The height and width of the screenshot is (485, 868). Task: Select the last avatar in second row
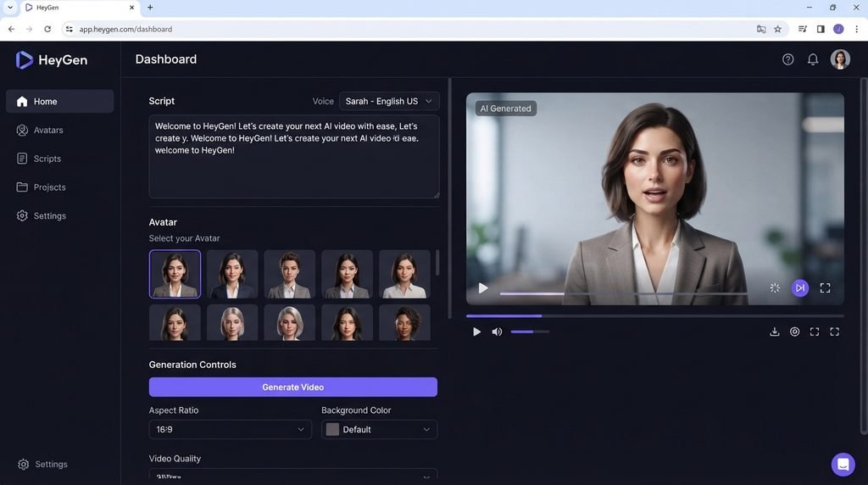click(x=404, y=322)
